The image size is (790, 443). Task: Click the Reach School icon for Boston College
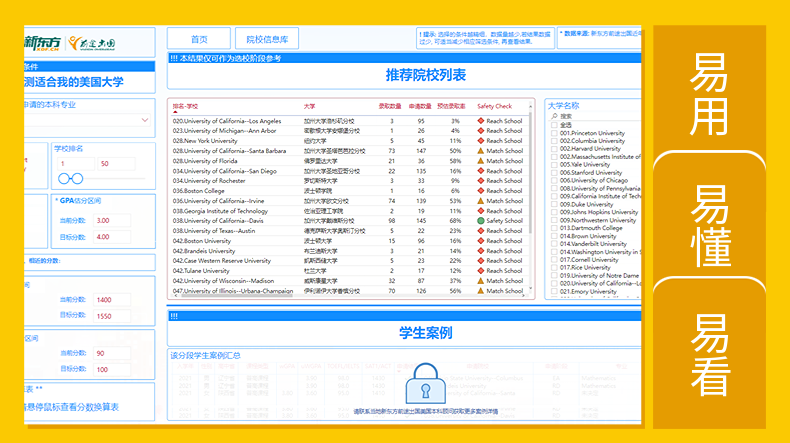pyautogui.click(x=481, y=191)
